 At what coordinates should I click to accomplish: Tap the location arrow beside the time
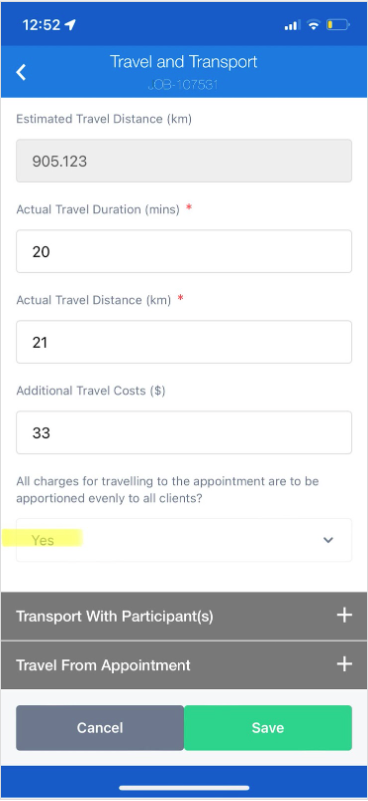(70, 25)
